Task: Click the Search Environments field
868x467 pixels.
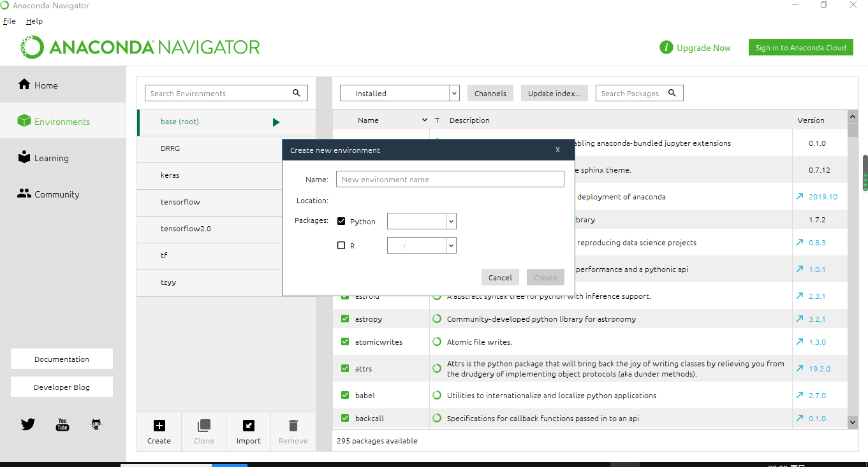Action: tap(226, 93)
